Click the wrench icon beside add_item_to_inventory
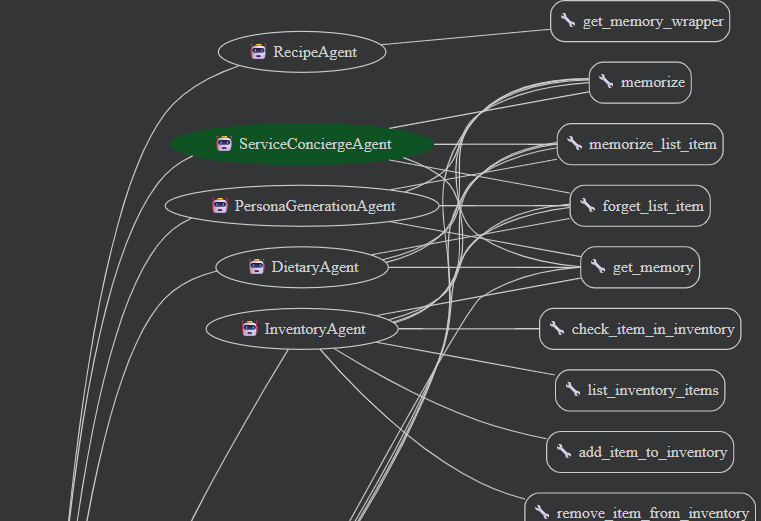The height and width of the screenshot is (521, 761). [563, 451]
